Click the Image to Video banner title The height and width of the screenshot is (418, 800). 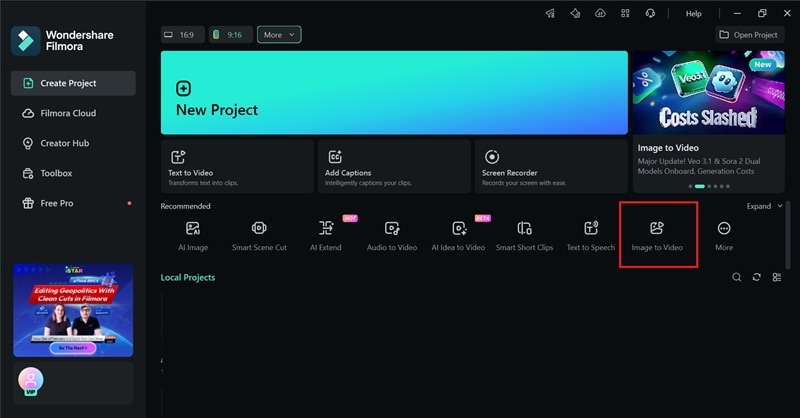(668, 148)
